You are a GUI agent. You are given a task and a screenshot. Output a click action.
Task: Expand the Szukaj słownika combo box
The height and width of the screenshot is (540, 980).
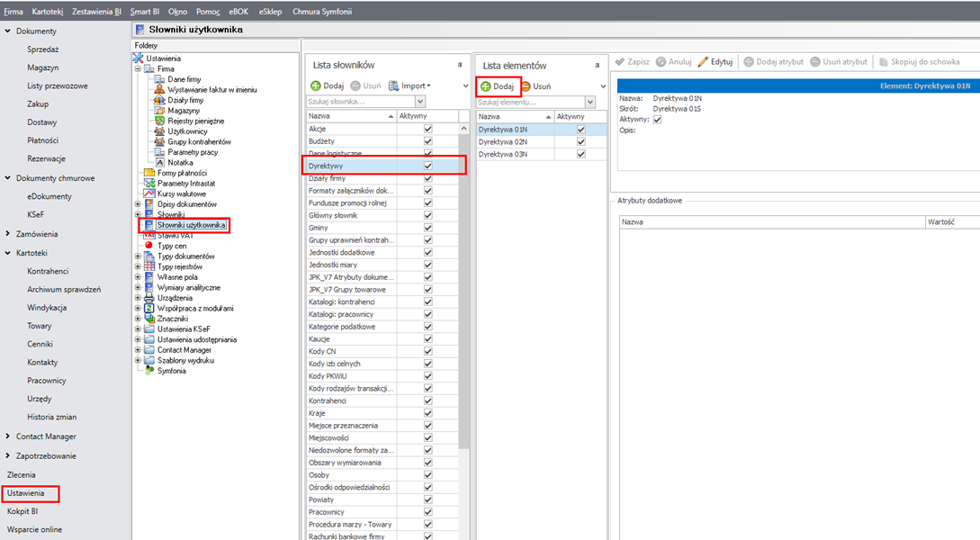point(419,103)
